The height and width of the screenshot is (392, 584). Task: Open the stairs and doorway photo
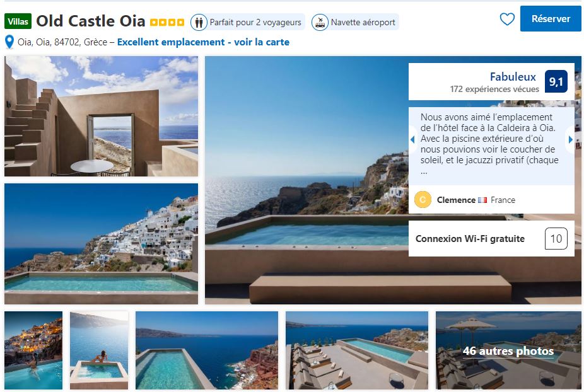(x=101, y=116)
